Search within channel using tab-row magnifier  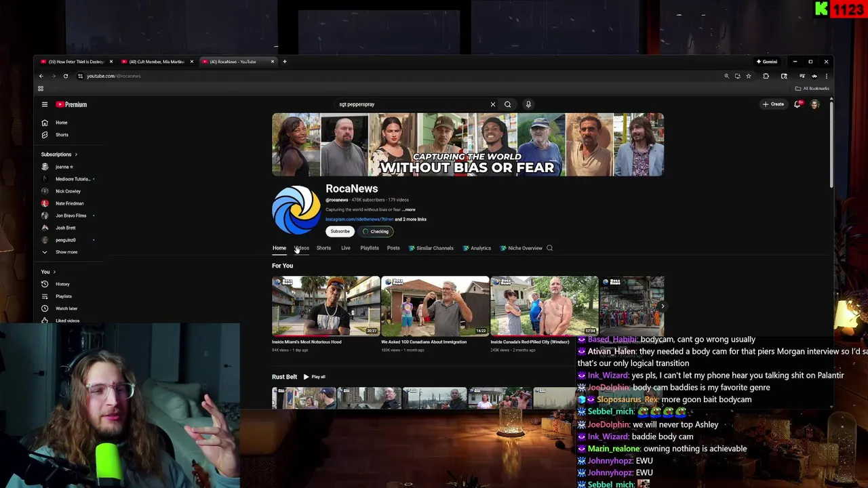click(x=550, y=248)
